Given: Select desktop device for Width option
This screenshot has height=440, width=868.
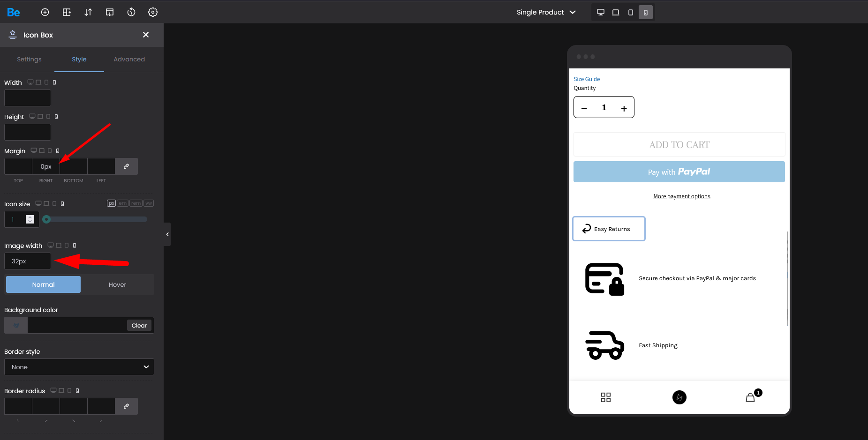Looking at the screenshot, I should click(30, 82).
